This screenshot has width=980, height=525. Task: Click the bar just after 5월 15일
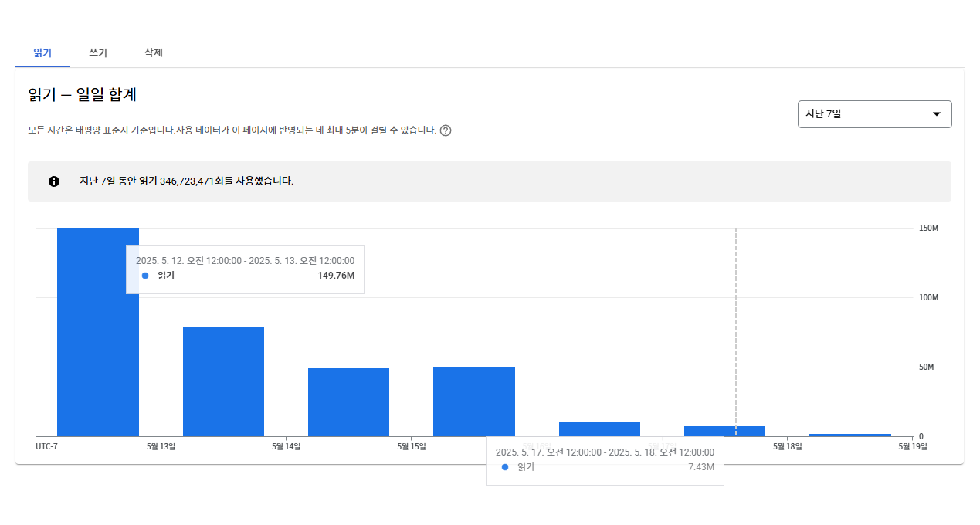[474, 401]
